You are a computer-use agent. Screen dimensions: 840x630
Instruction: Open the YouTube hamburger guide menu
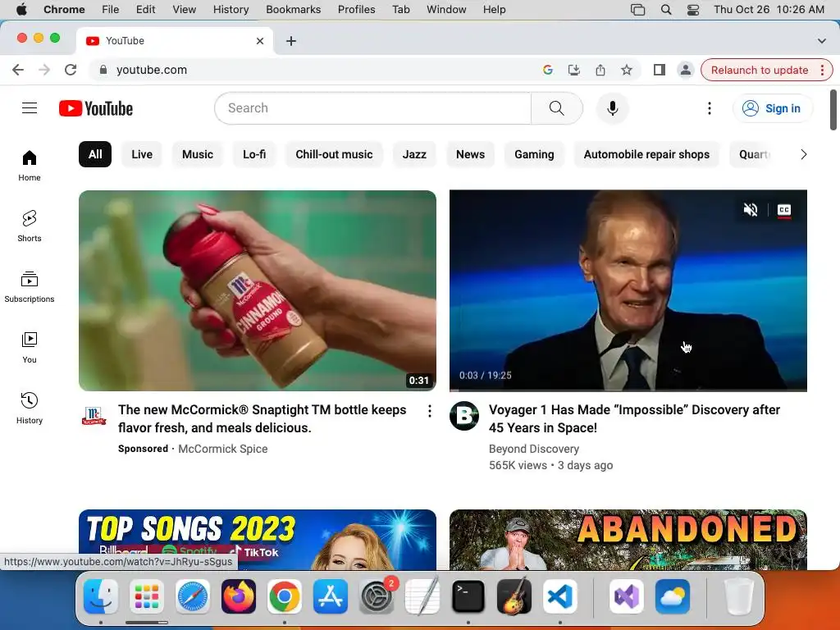click(30, 108)
